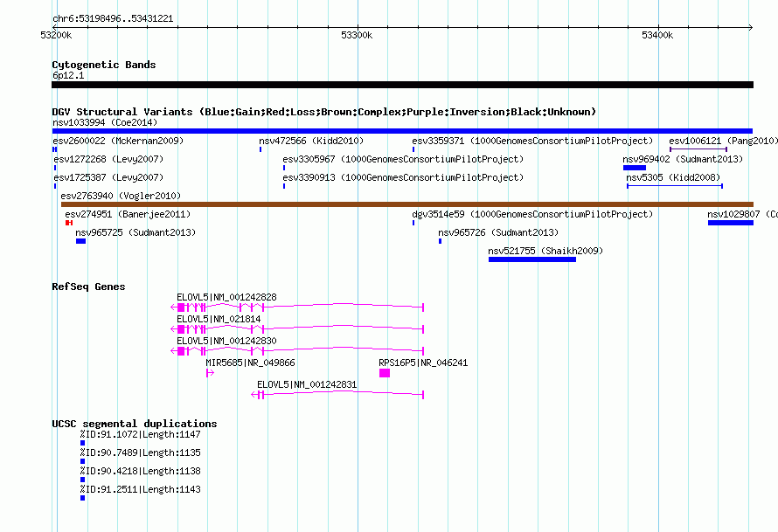Click the nsv1033994 (Coe2014) label
The image size is (778, 532).
point(105,122)
